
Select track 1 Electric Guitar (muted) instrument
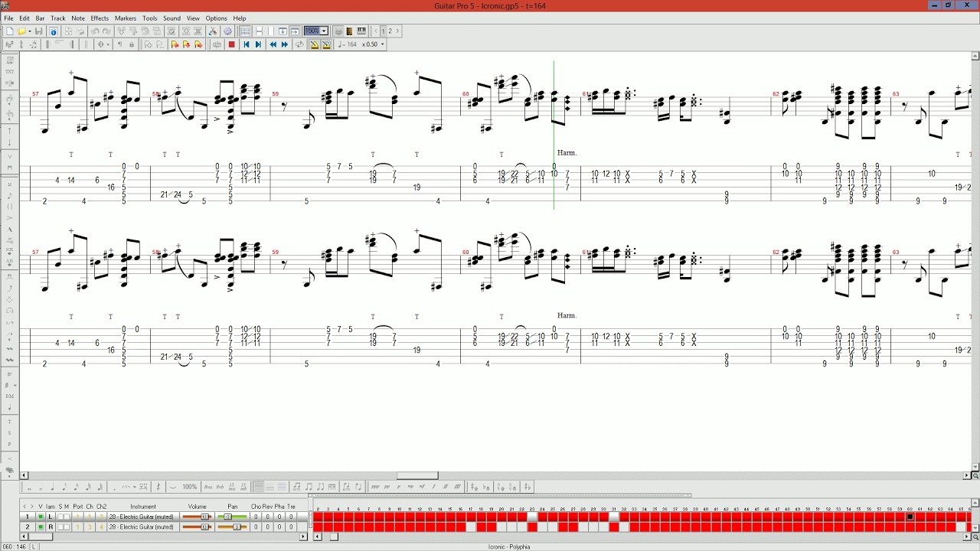pos(142,517)
